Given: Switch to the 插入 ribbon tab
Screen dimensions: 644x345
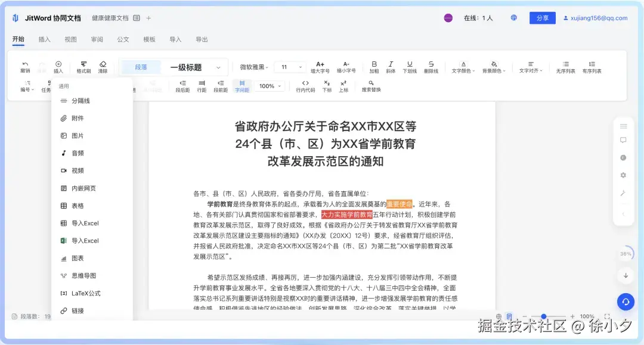Looking at the screenshot, I should click(45, 39).
